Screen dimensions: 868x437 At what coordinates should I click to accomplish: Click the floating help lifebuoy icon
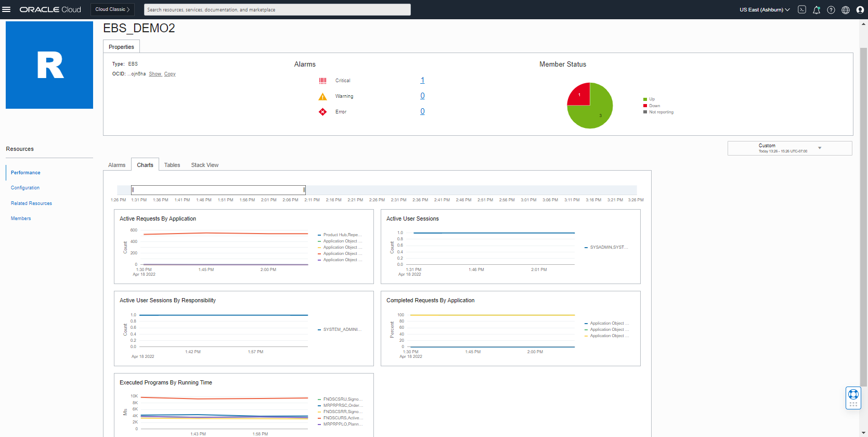(853, 394)
